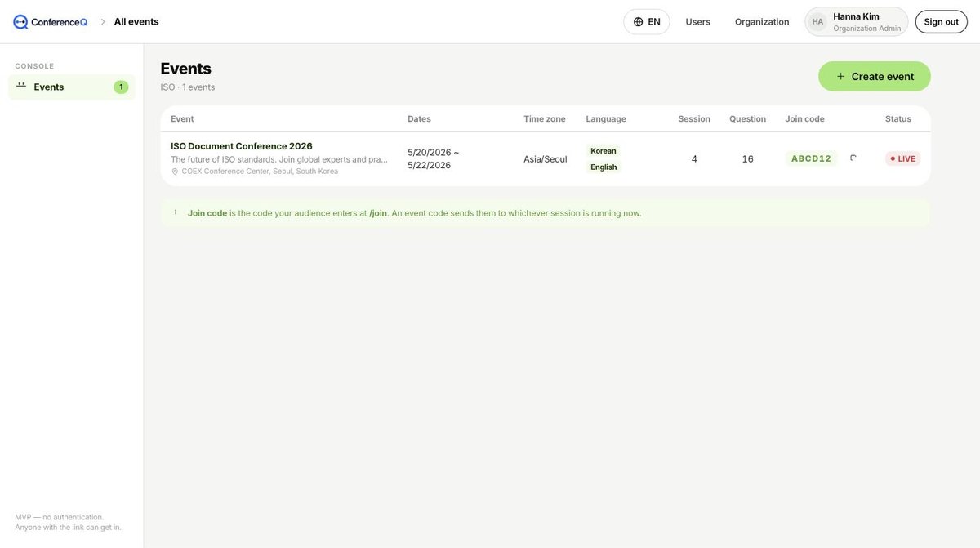Click the breadcrumb chevron separator

[x=103, y=22]
